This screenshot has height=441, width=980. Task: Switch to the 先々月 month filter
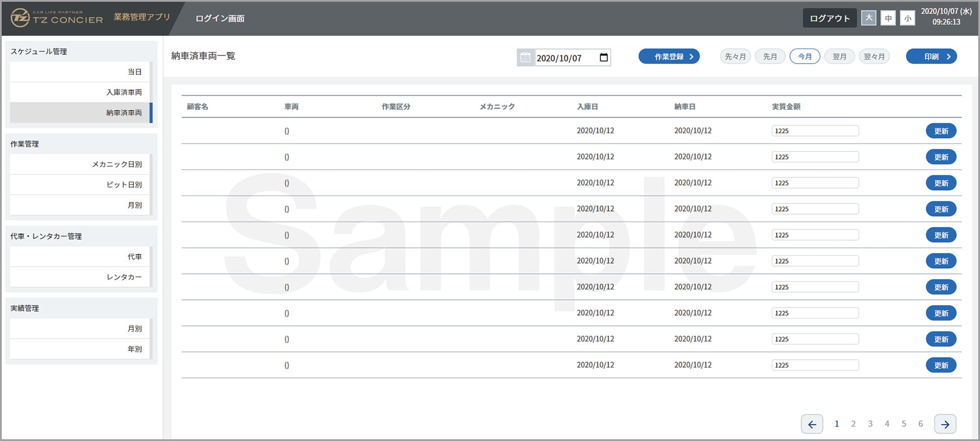tap(735, 56)
